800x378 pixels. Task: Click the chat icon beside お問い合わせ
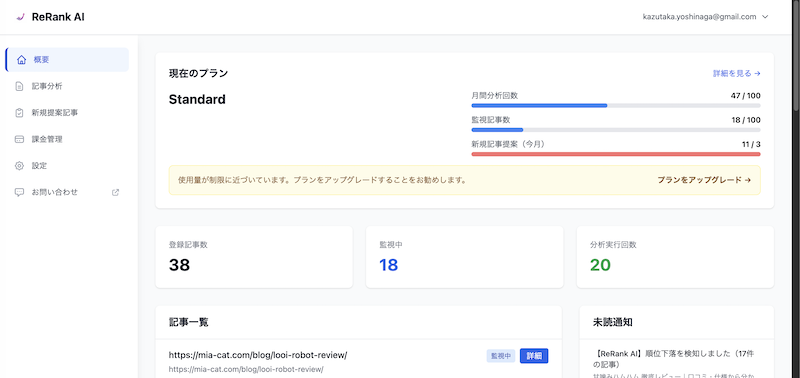[19, 192]
